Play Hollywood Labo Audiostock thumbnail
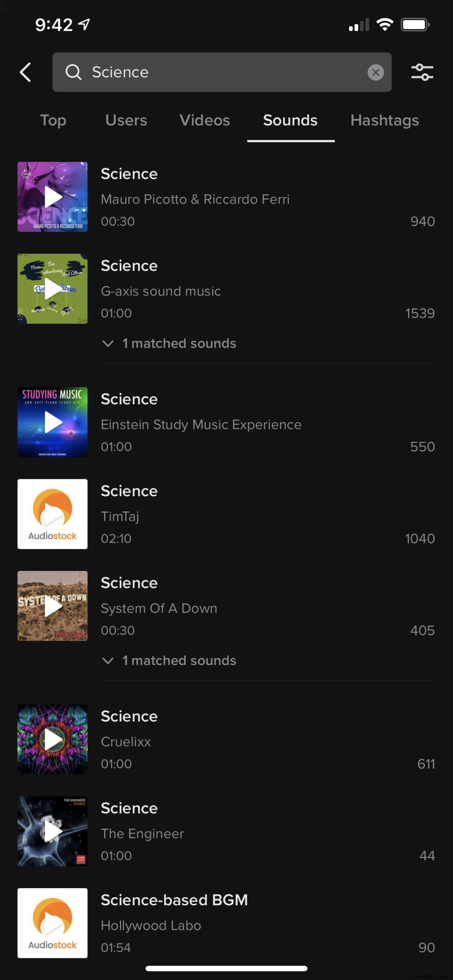Viewport: 453px width, 980px height. 53,923
